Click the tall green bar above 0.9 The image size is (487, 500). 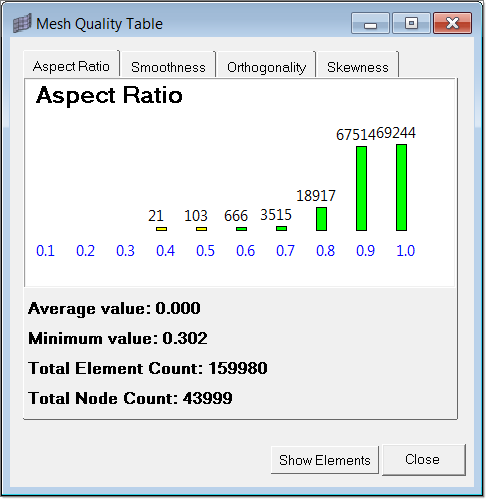(x=361, y=188)
